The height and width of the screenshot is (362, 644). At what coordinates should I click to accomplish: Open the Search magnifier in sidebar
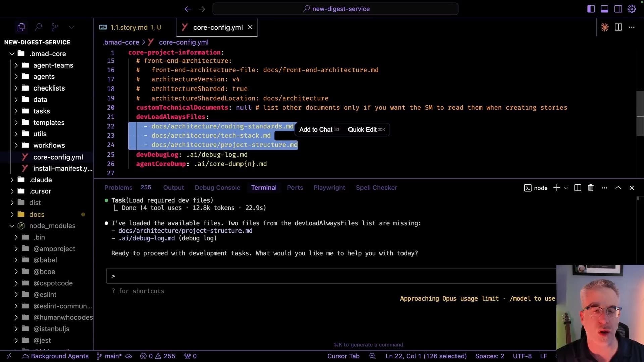(38, 27)
